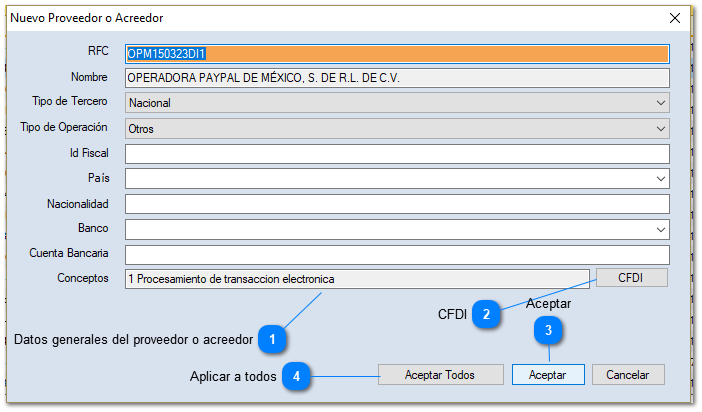The image size is (702, 412).
Task: Focus the Cuenta Bancaria field
Action: pos(396,255)
